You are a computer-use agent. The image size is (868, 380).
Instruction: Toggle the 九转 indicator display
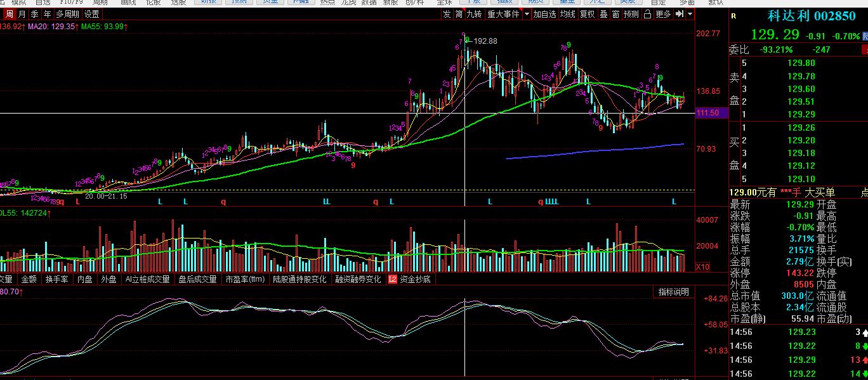pos(474,14)
